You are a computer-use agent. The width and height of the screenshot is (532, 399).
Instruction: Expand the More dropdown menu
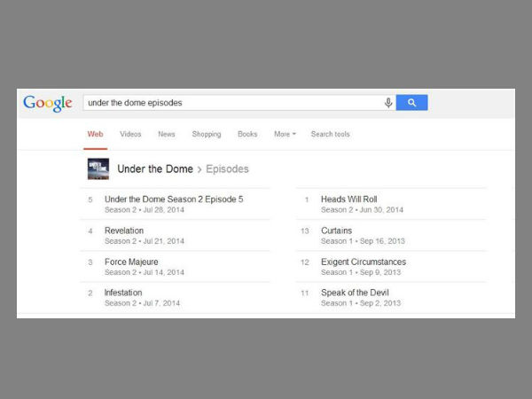pyautogui.click(x=285, y=134)
